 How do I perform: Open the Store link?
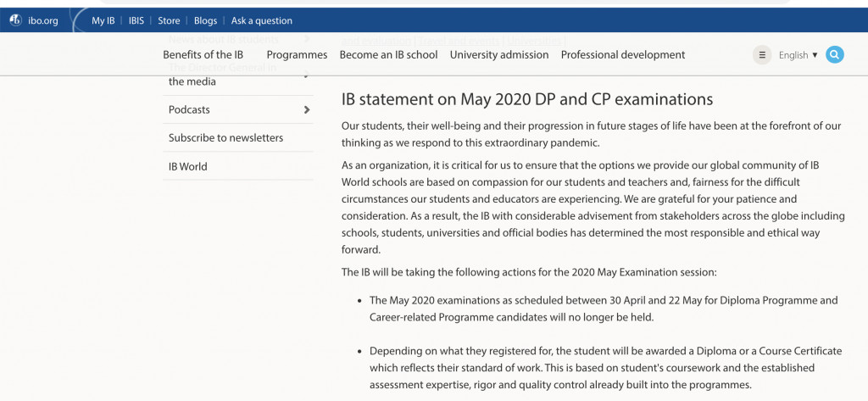pos(169,20)
